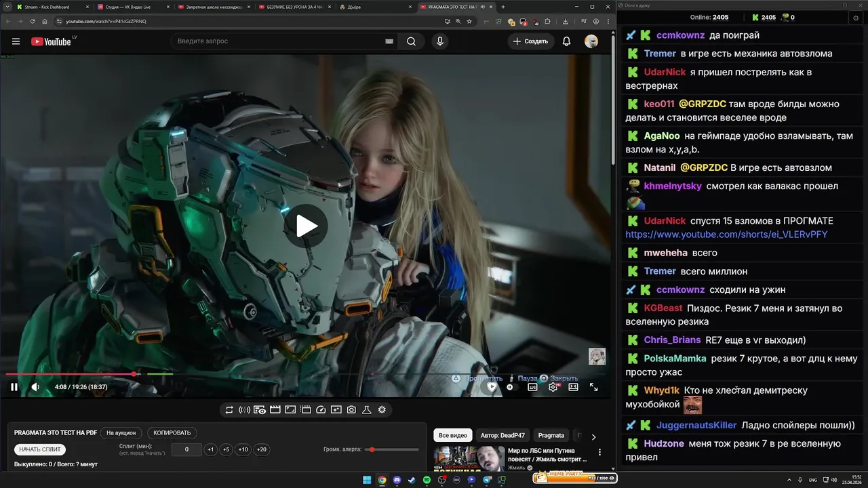
Task: Click the speedometer playback speed icon
Action: coord(321,409)
